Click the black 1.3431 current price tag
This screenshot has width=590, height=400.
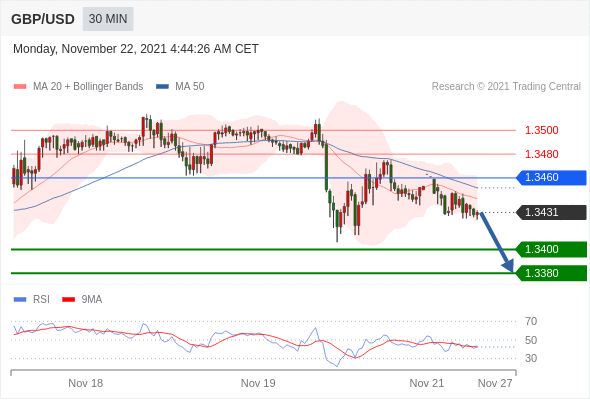pyautogui.click(x=551, y=213)
